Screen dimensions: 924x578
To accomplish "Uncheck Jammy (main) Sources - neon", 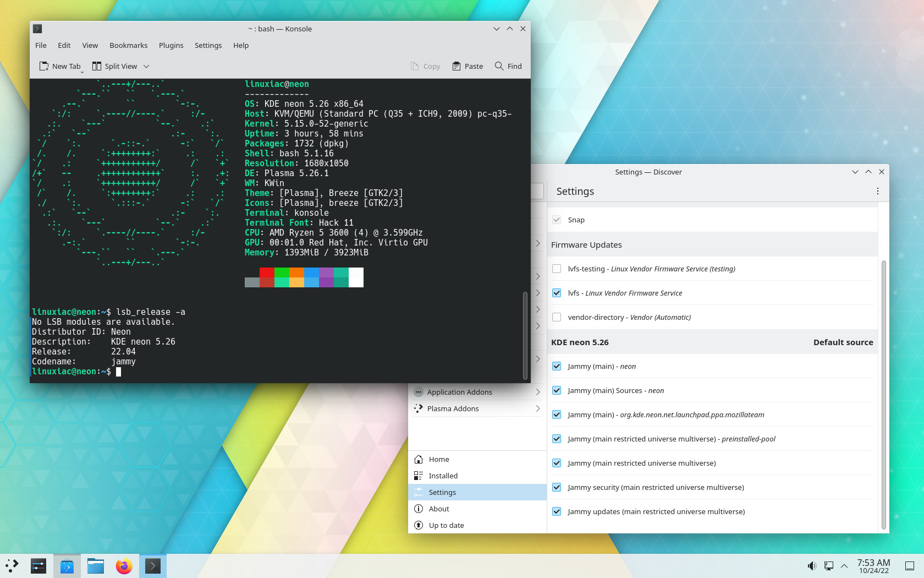I will (557, 390).
